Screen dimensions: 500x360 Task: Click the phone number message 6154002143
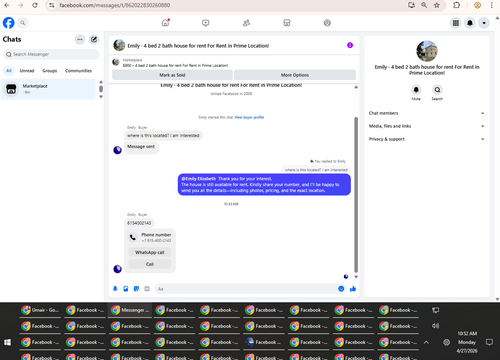tap(139, 223)
